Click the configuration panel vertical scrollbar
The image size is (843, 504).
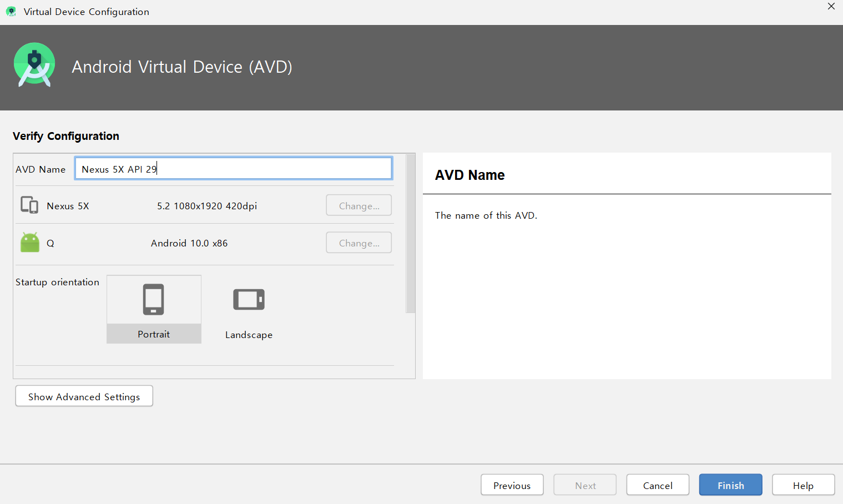pyautogui.click(x=411, y=234)
